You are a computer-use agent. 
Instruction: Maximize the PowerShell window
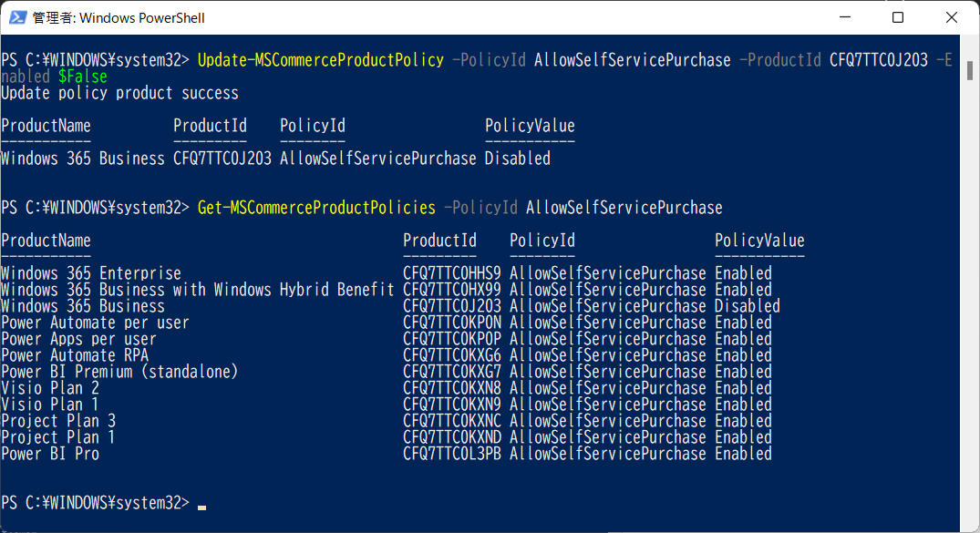click(898, 17)
